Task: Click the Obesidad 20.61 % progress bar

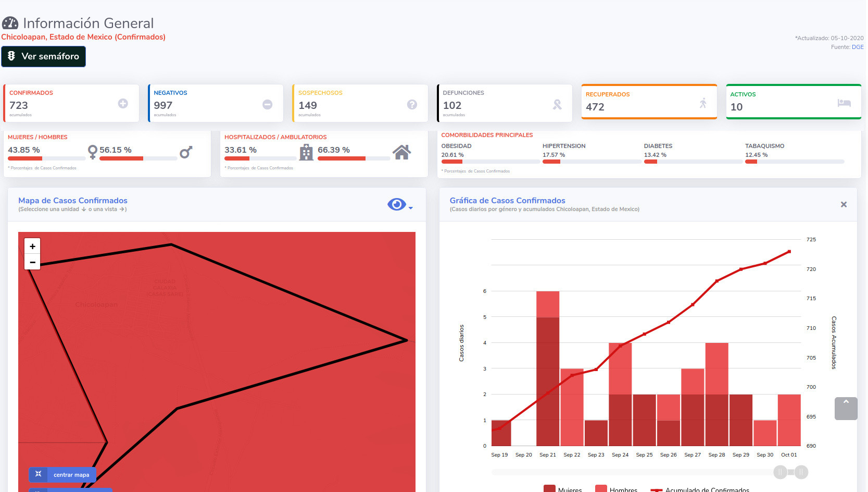Action: click(490, 162)
